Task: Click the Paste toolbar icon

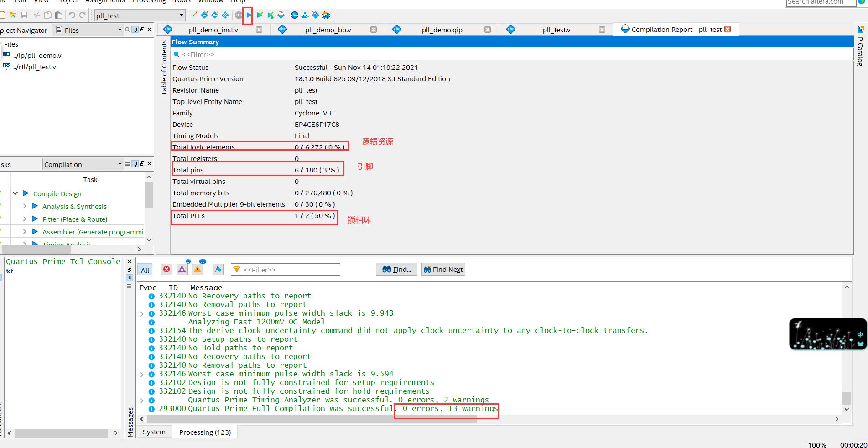Action: point(58,15)
